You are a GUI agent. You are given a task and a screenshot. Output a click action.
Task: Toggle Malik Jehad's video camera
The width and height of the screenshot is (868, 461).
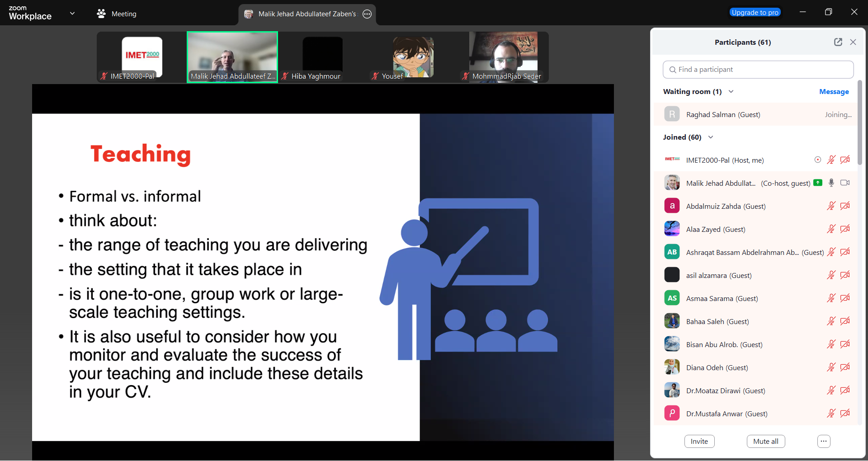point(844,183)
